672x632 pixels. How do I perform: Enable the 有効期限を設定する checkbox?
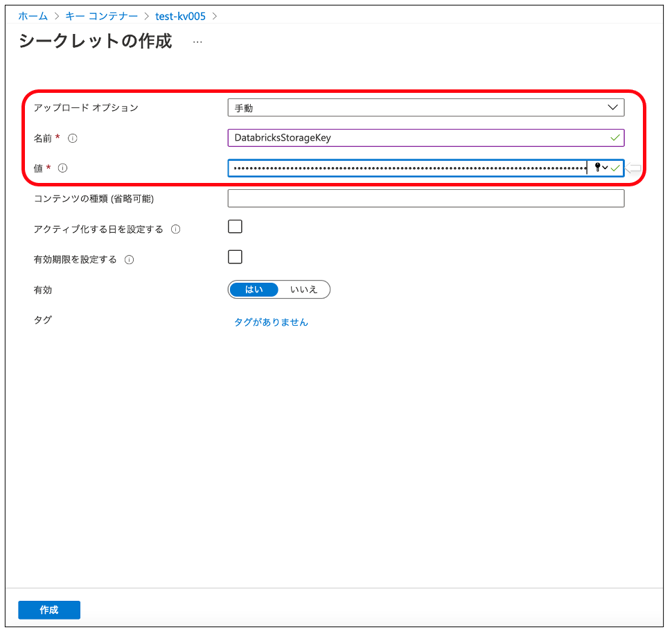[235, 256]
